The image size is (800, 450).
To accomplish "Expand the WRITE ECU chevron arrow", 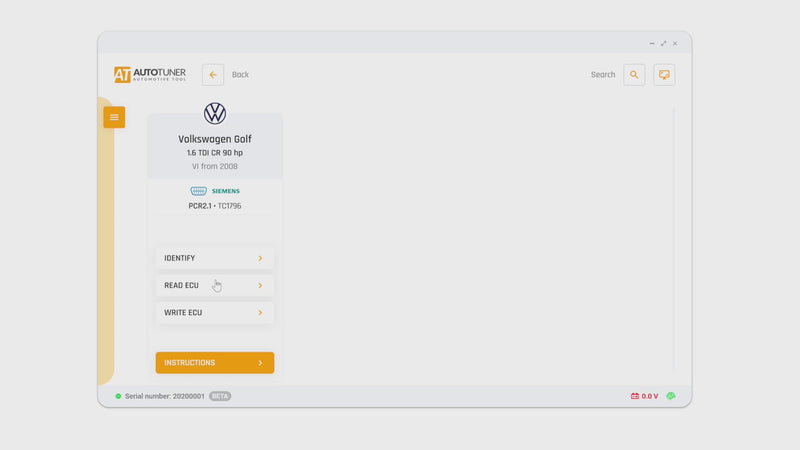I will tap(260, 313).
